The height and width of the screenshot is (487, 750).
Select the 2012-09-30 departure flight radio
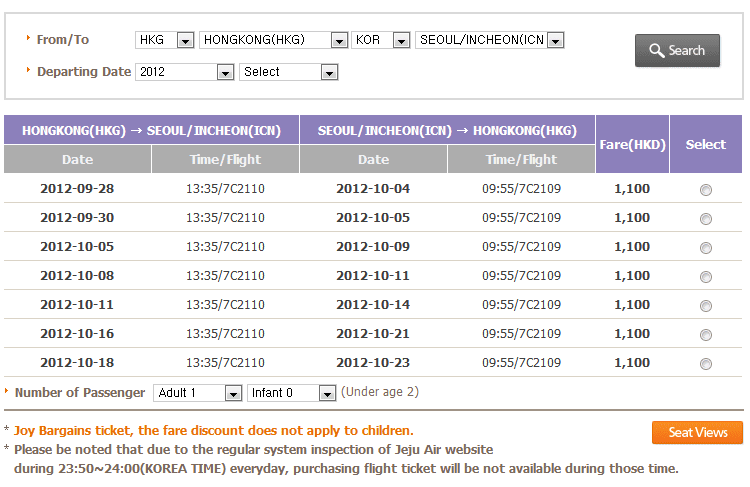pyautogui.click(x=706, y=219)
